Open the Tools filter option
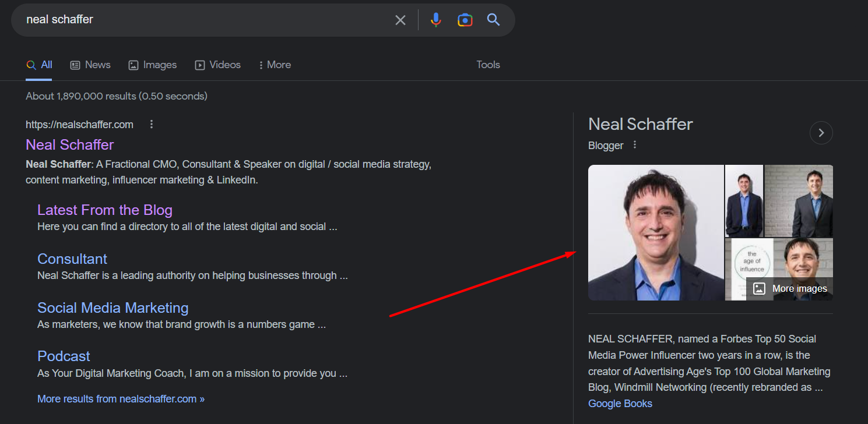The image size is (868, 424). pos(488,65)
